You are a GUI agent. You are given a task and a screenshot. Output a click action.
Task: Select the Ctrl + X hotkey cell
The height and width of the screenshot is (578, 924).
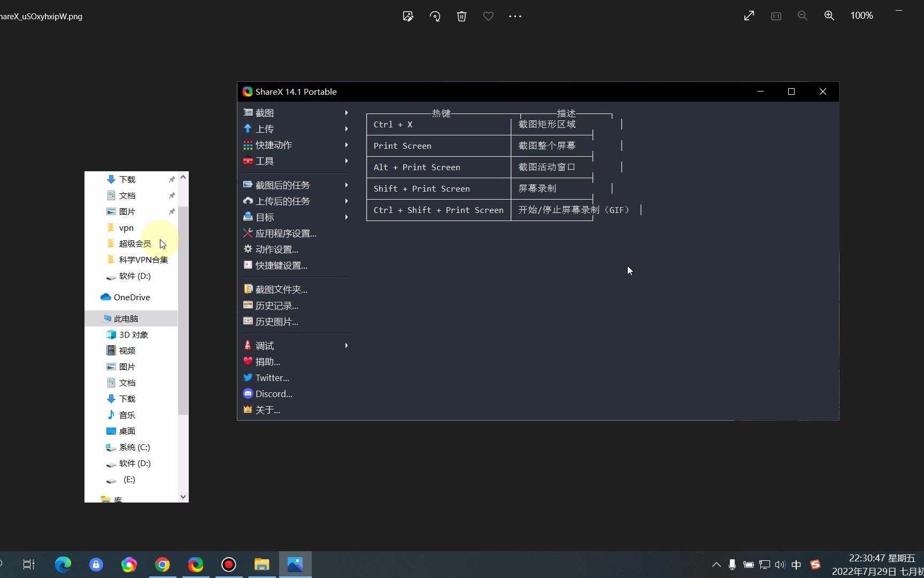[x=438, y=124]
